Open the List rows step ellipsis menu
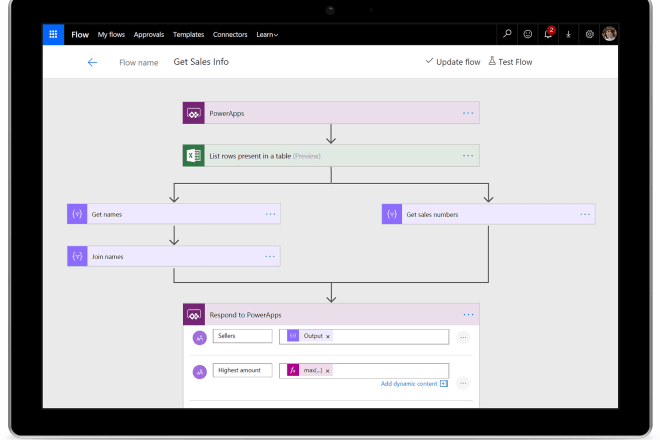 [x=468, y=155]
